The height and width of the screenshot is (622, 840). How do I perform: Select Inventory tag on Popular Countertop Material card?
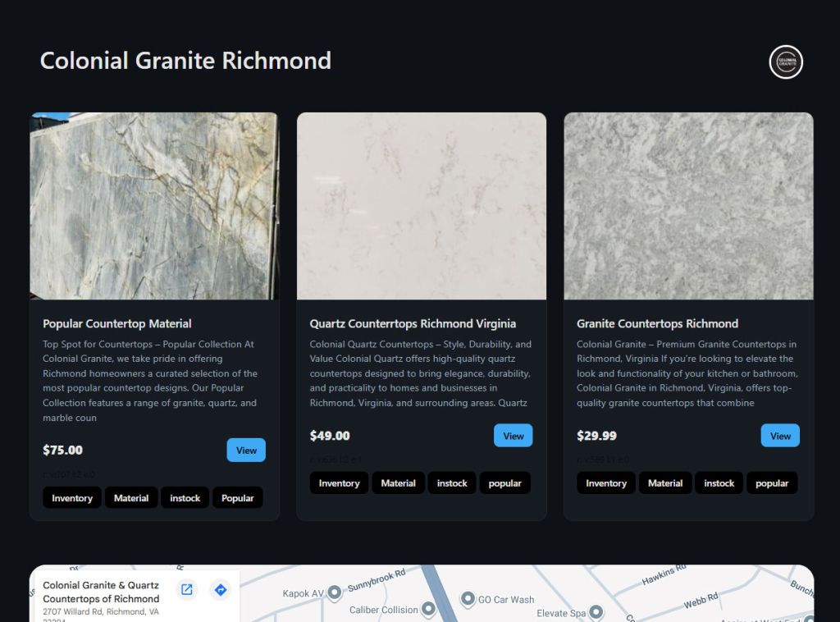point(72,498)
